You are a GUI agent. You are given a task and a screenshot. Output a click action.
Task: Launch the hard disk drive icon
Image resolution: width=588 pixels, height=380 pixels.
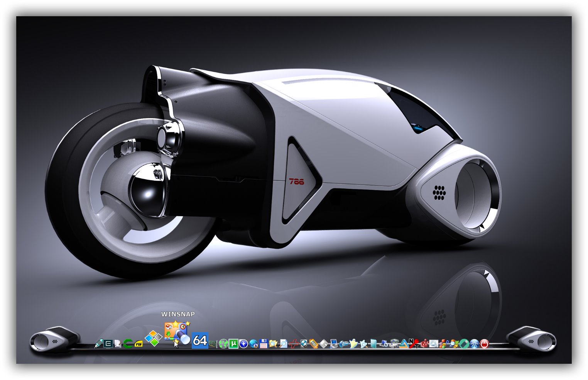pos(304,344)
